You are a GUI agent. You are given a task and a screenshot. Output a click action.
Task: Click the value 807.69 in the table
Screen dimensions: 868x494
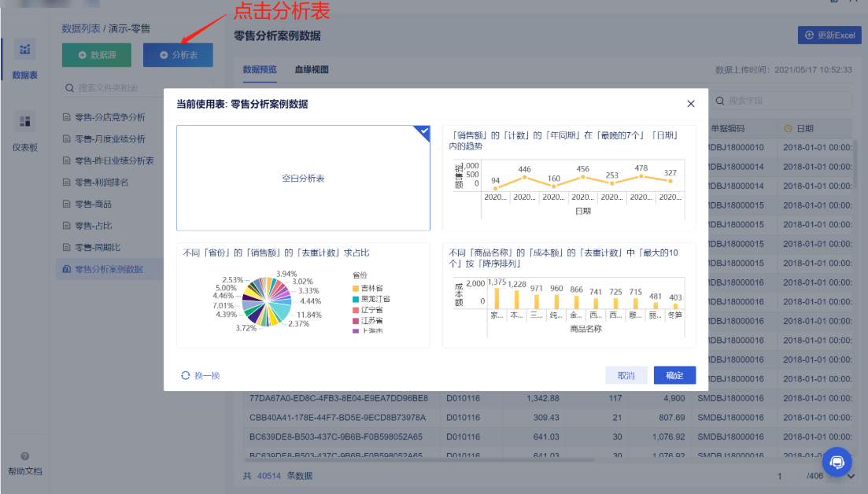tap(672, 418)
